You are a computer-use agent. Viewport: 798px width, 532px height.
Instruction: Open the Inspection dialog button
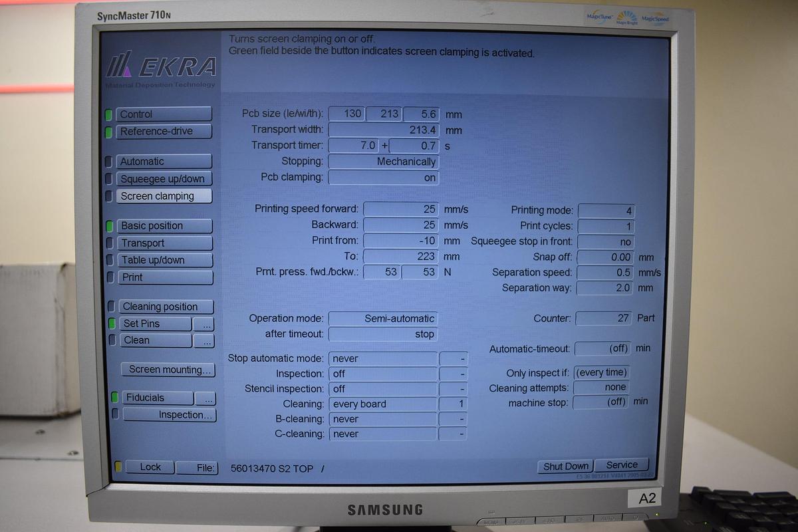point(170,415)
